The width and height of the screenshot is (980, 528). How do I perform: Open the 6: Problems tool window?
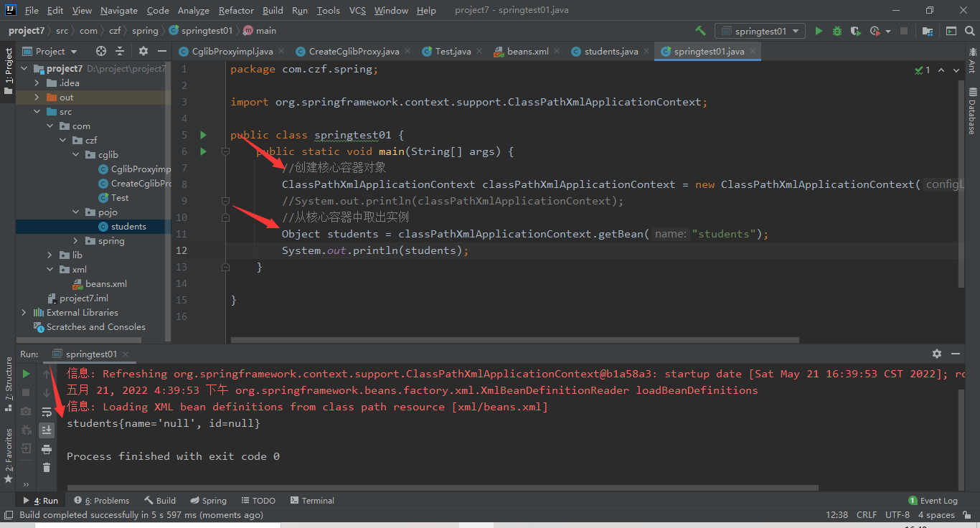tap(101, 501)
